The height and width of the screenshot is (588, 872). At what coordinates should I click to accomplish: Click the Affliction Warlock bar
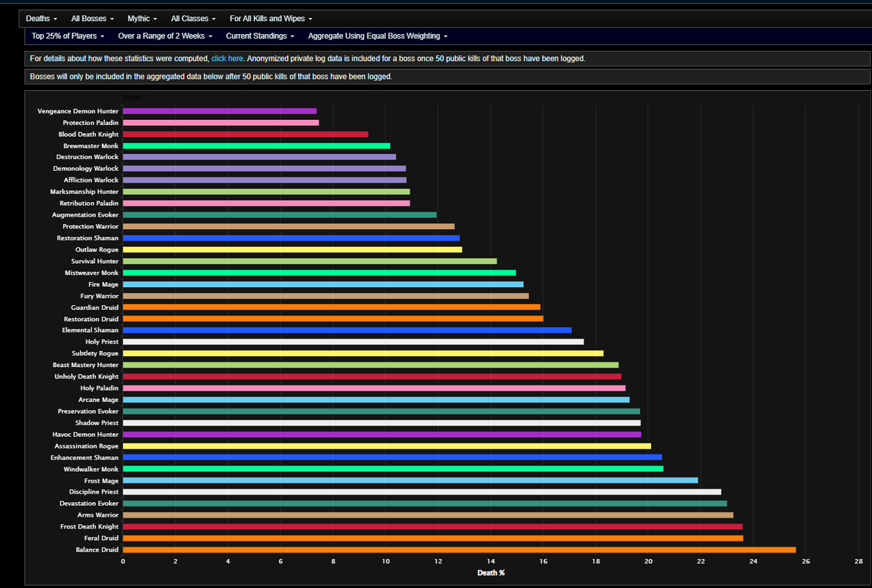click(265, 180)
